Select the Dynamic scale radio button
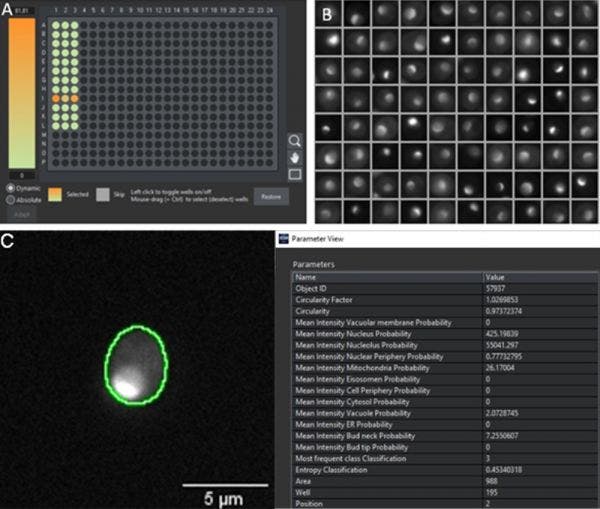600x509 pixels. pos(10,187)
